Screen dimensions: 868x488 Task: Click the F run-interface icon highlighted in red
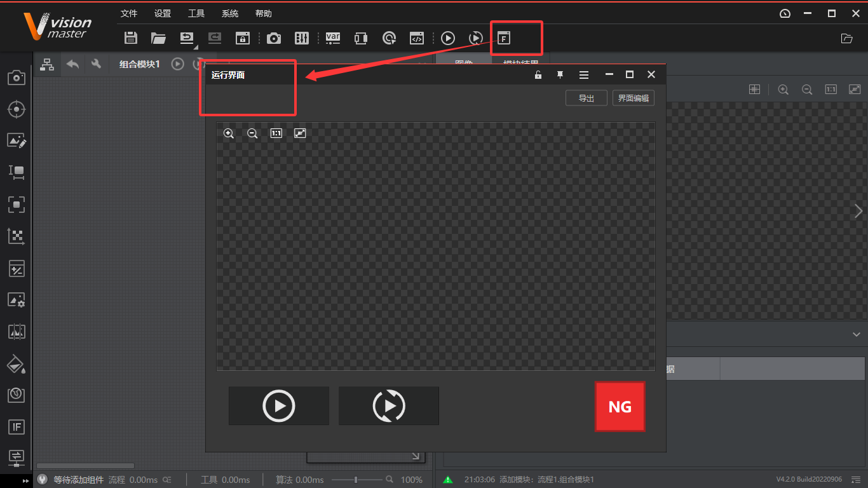coord(504,38)
